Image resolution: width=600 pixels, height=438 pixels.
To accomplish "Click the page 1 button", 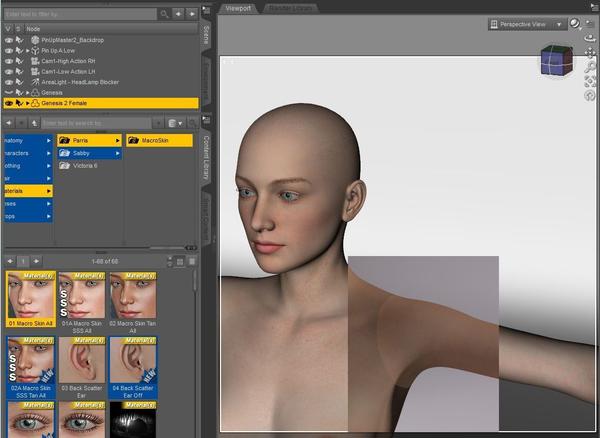I will point(23,262).
